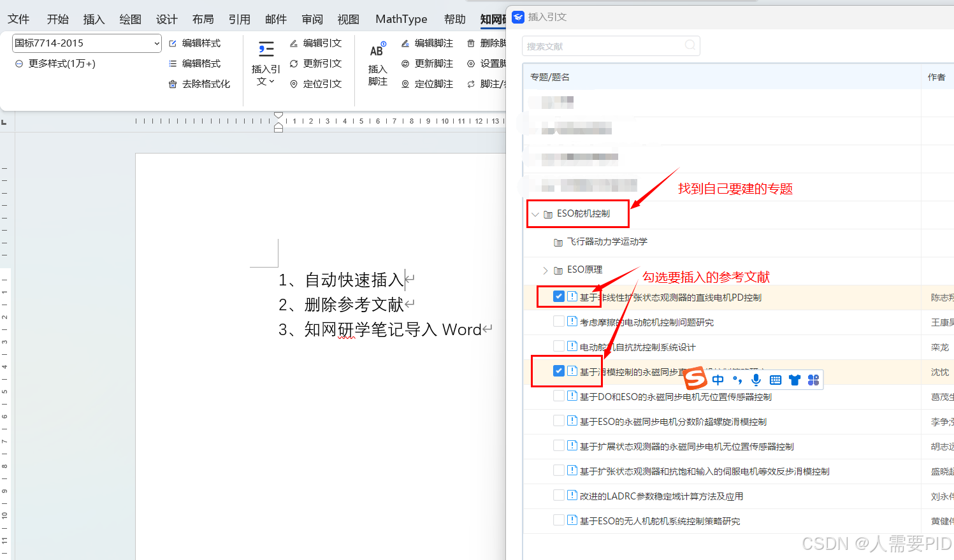Viewport: 954px width, 560px height.
Task: Click 专题/题名 column header
Action: pos(550,77)
